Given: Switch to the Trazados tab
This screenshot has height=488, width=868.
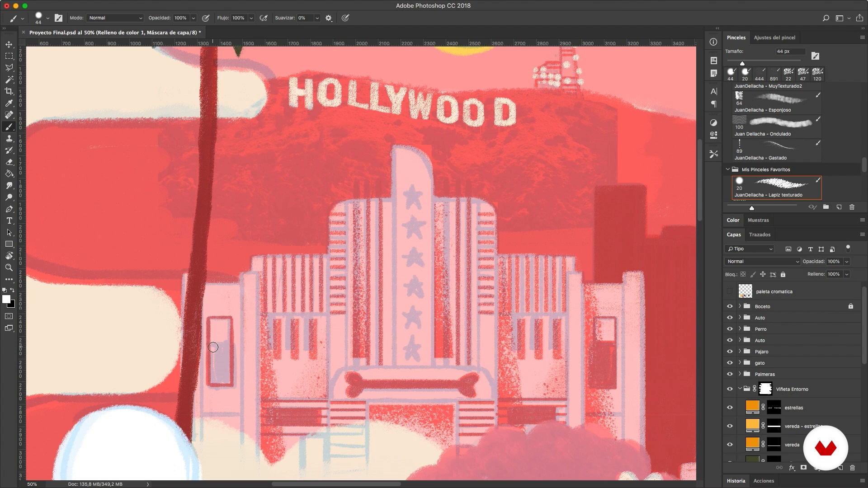Looking at the screenshot, I should coord(759,235).
